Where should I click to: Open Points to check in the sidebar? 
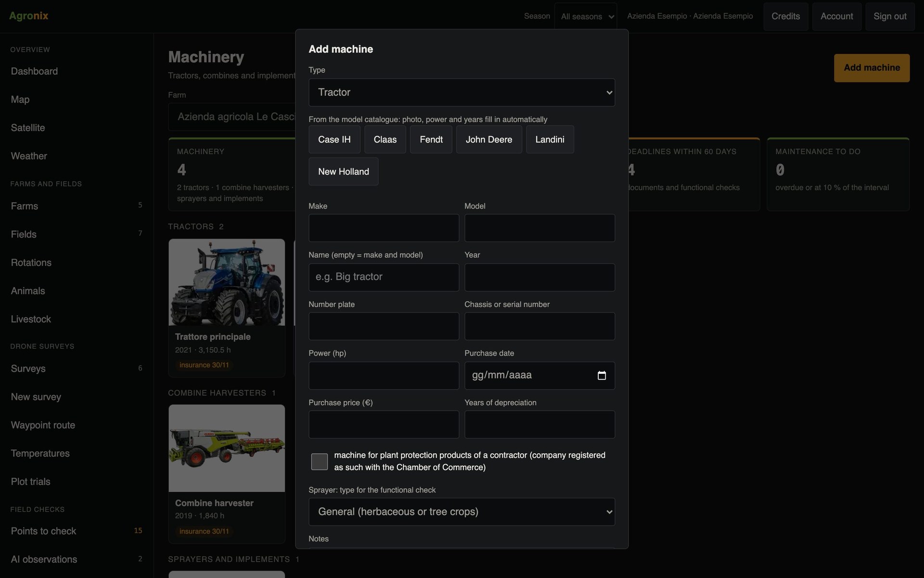(x=44, y=531)
